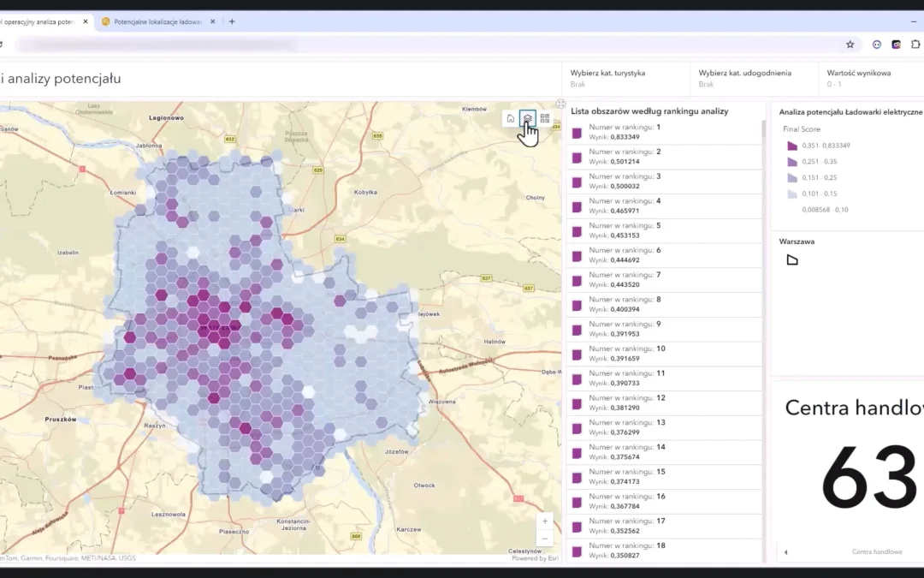Open the map layers list icon
This screenshot has width=924, height=578.
pos(527,118)
